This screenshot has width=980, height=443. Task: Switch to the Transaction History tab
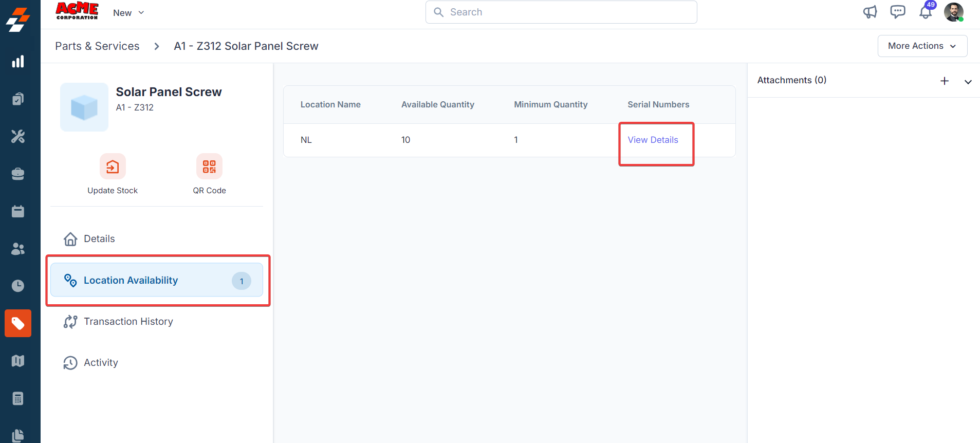[x=128, y=322]
